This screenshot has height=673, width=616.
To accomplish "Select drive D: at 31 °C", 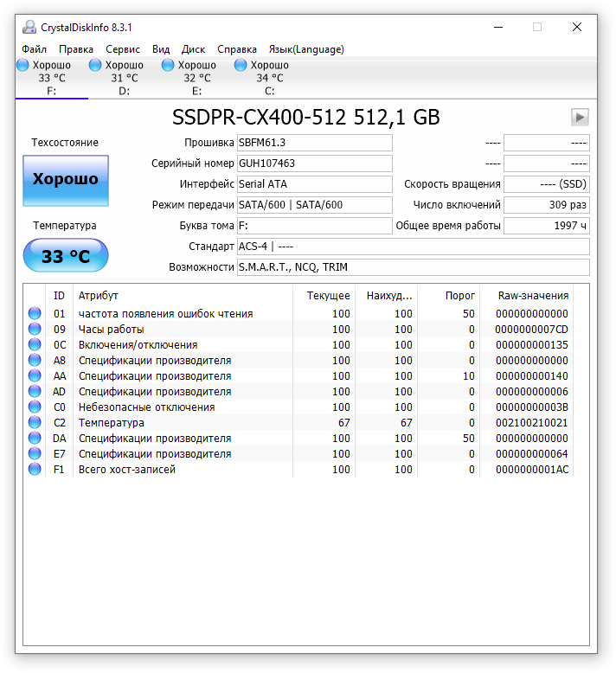I will point(125,78).
